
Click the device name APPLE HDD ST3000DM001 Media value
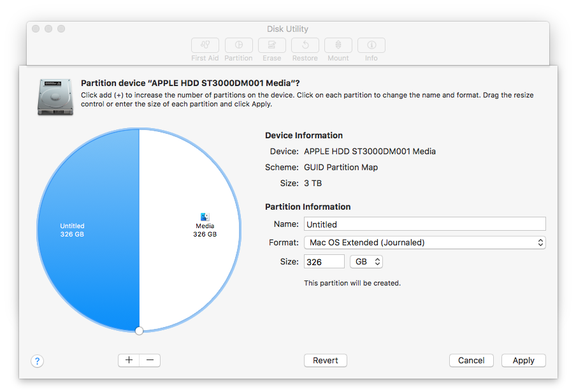pyautogui.click(x=370, y=151)
